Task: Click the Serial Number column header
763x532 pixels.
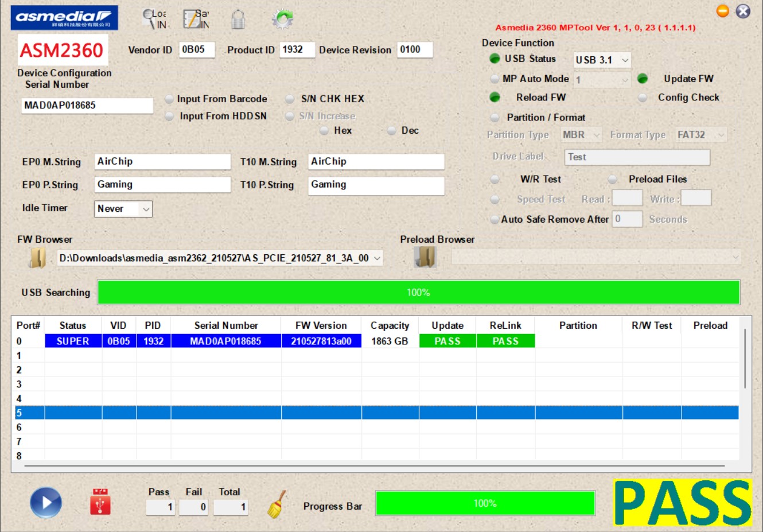Action: coord(226,325)
